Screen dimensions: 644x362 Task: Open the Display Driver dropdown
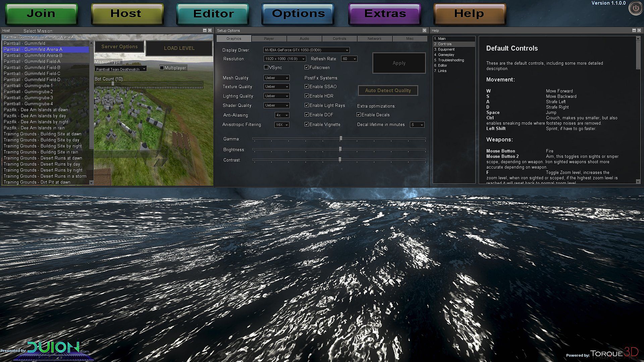point(306,50)
